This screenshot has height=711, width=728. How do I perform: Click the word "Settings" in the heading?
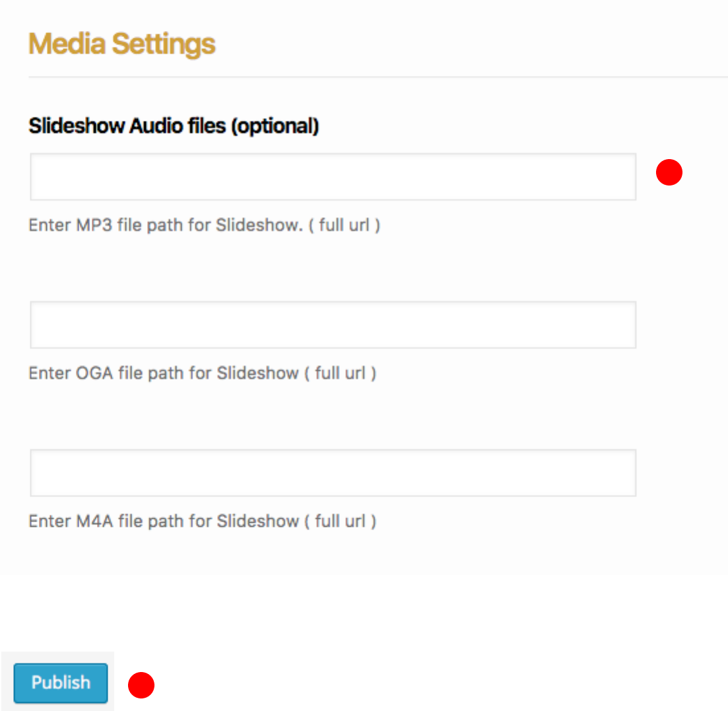164,44
